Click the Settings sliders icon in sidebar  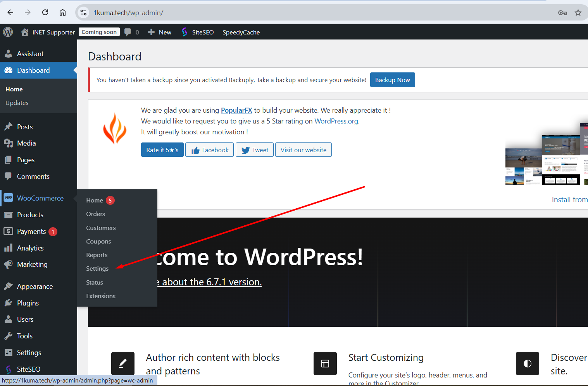(8, 353)
